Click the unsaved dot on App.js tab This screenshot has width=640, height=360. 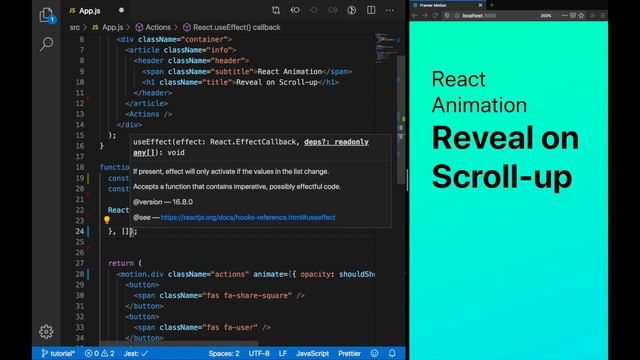point(121,11)
